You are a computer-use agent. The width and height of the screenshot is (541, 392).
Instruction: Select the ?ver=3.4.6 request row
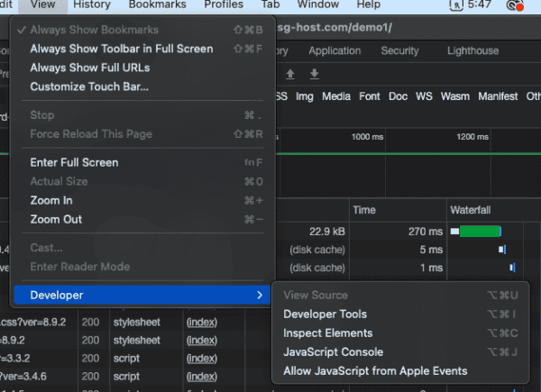tap(23, 377)
